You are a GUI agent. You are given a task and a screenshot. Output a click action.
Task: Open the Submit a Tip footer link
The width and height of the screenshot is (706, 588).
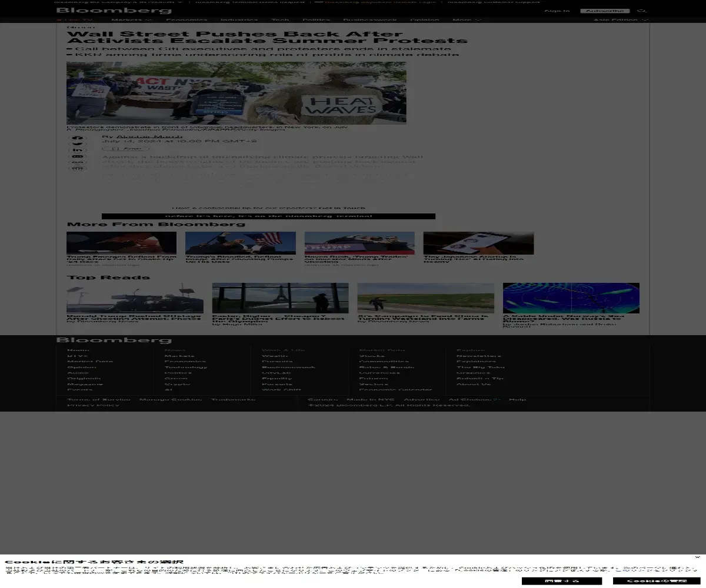click(x=480, y=378)
